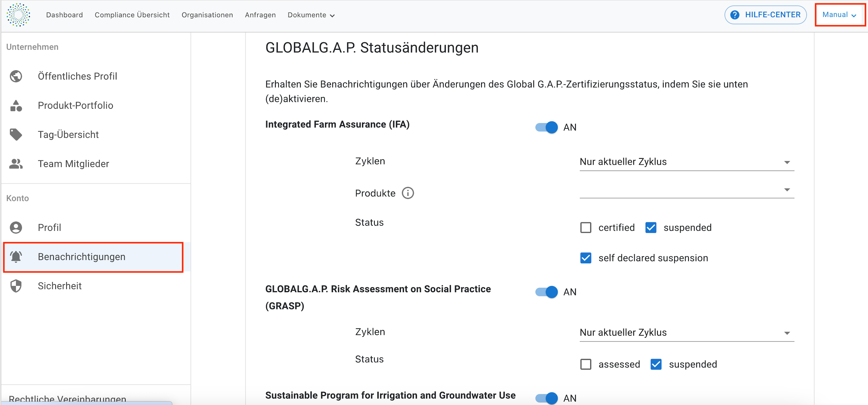Click the info icon next to Produkte

(x=408, y=193)
